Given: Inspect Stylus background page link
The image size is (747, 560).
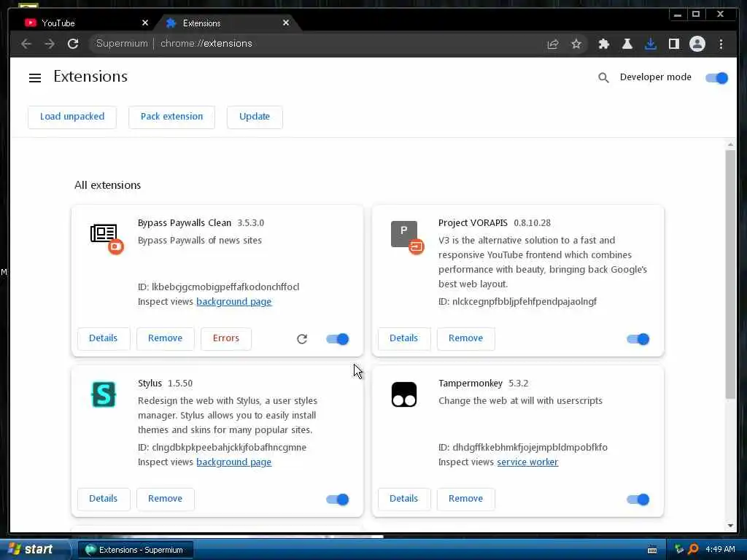Looking at the screenshot, I should click(234, 462).
